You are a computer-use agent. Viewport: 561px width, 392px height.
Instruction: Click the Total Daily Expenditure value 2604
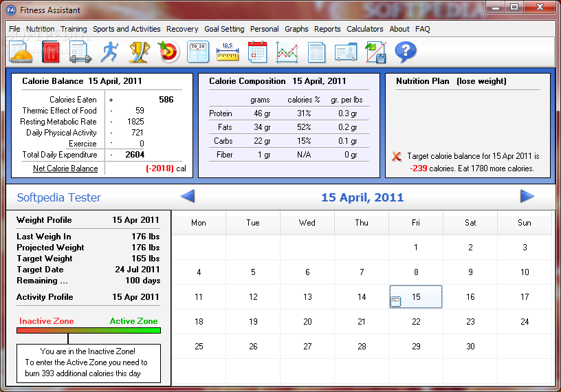tap(135, 155)
